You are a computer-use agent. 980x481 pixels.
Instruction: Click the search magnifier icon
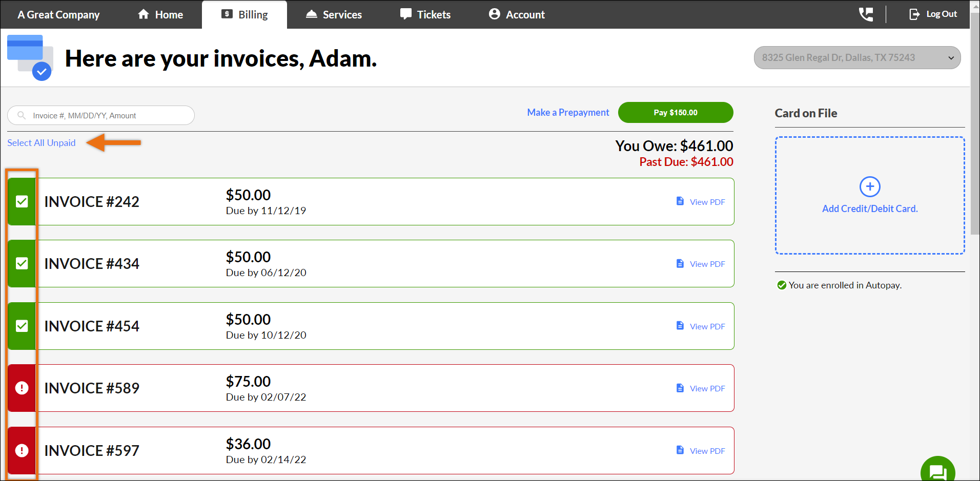[x=22, y=115]
